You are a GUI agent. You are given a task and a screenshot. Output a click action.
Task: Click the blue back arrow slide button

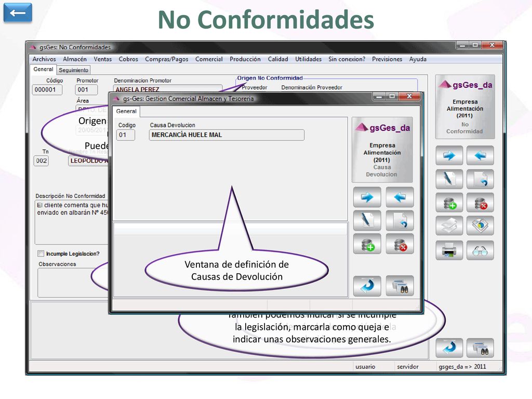pyautogui.click(x=18, y=13)
